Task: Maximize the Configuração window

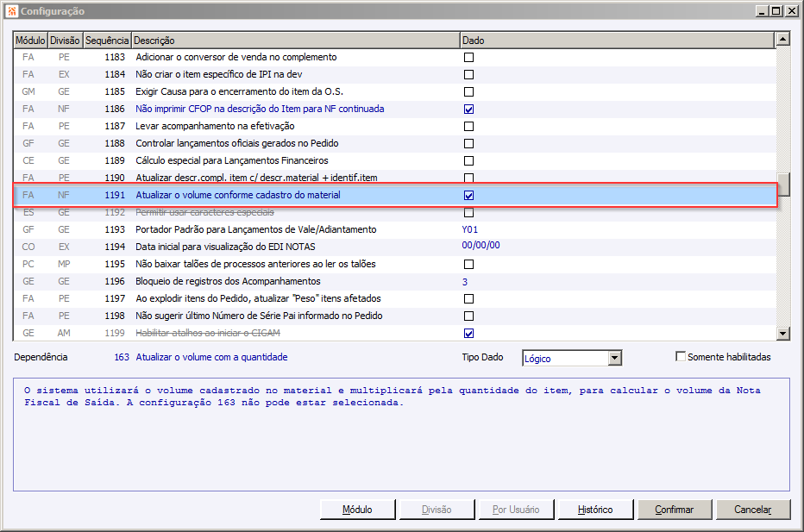Action: (776, 11)
